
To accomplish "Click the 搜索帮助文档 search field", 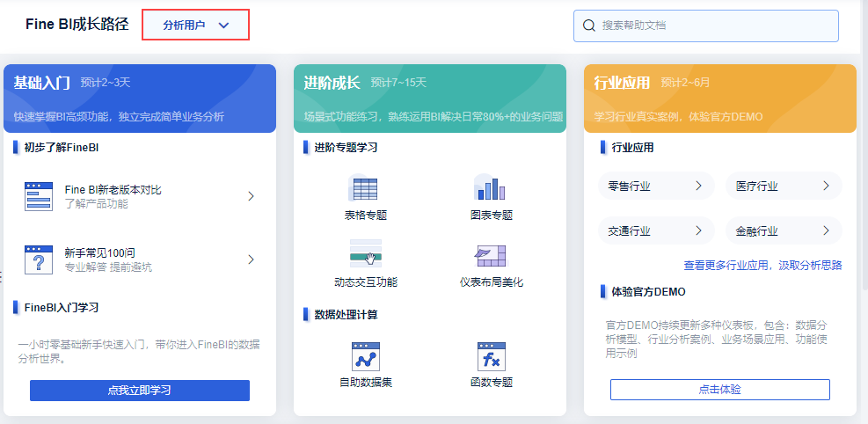I will pos(706,26).
